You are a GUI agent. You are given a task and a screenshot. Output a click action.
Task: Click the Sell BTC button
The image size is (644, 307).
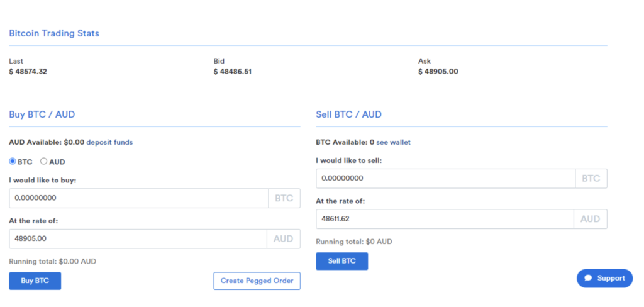pos(341,261)
